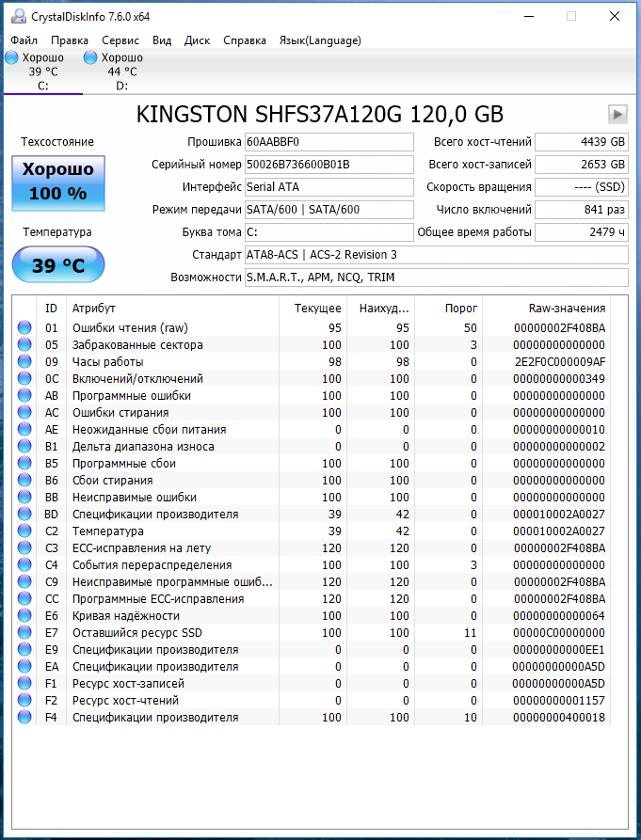Click the status orb for Неожиданные сбои питания
This screenshot has width=641, height=840.
pyautogui.click(x=24, y=429)
